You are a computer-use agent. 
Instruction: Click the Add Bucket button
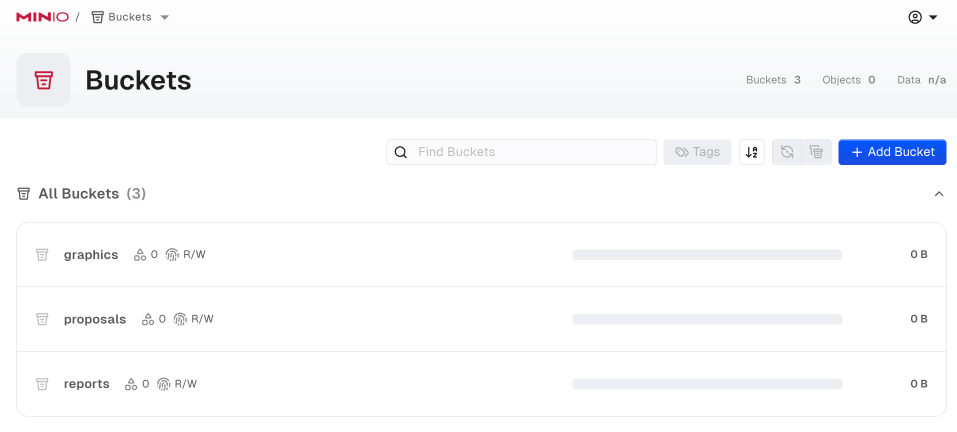[892, 152]
